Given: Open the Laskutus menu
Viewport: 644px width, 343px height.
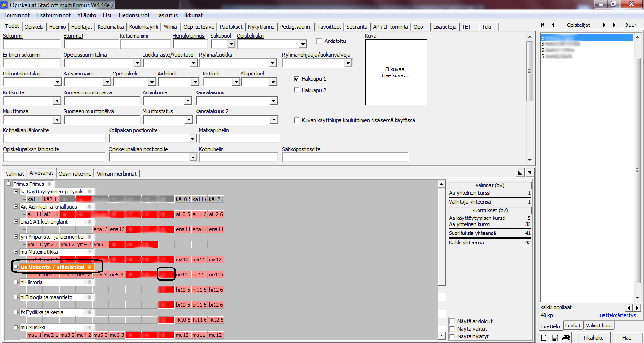Looking at the screenshot, I should [x=167, y=15].
